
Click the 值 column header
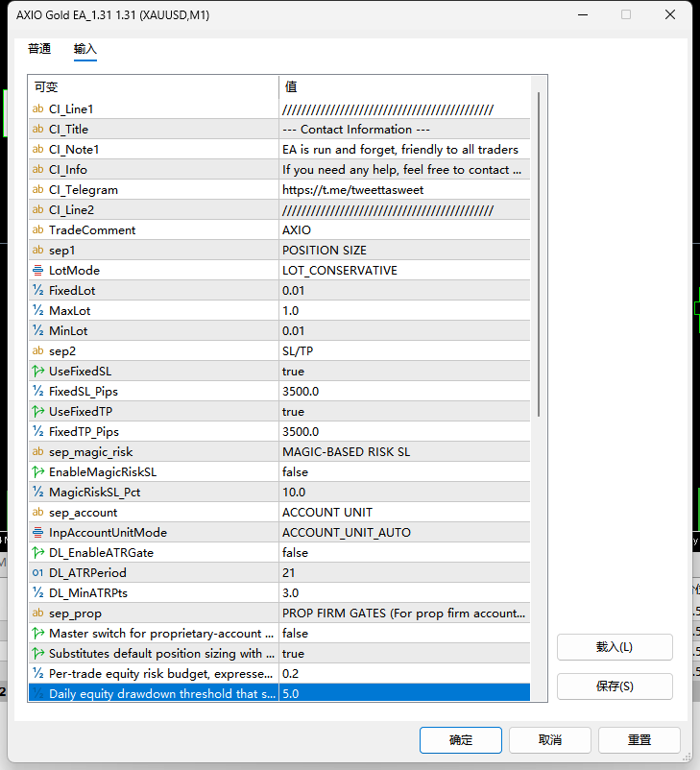pos(404,87)
